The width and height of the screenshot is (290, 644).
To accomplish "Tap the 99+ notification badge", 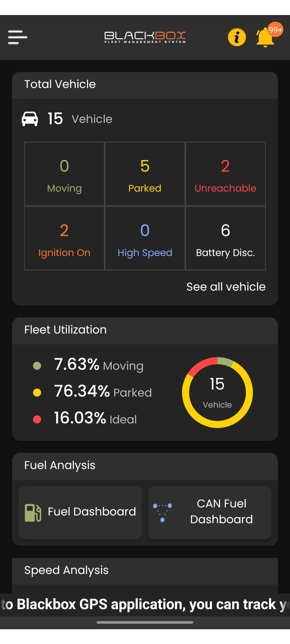I will (x=275, y=29).
